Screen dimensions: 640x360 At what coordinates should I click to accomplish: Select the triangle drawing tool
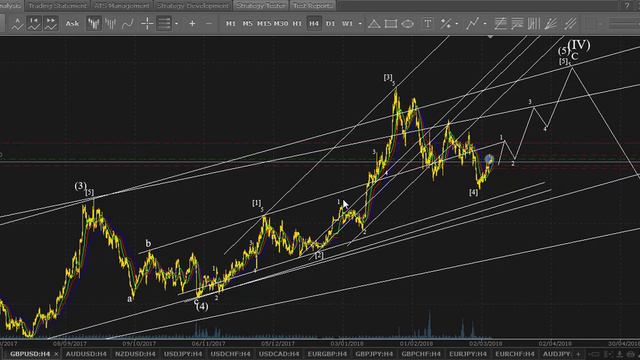click(x=374, y=24)
